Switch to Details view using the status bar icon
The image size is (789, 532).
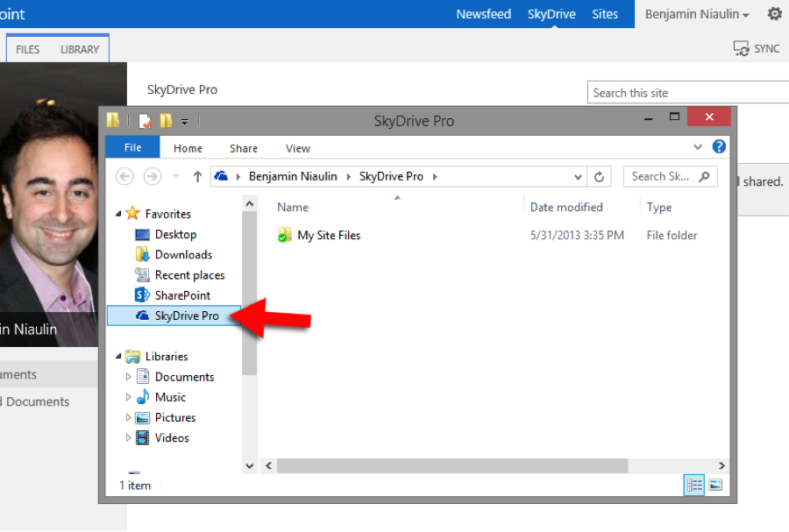(694, 485)
